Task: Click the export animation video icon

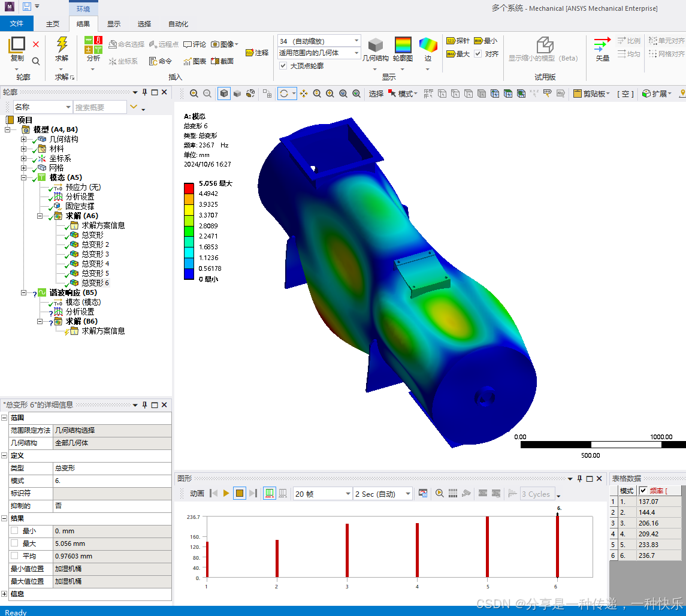Action: 422,494
